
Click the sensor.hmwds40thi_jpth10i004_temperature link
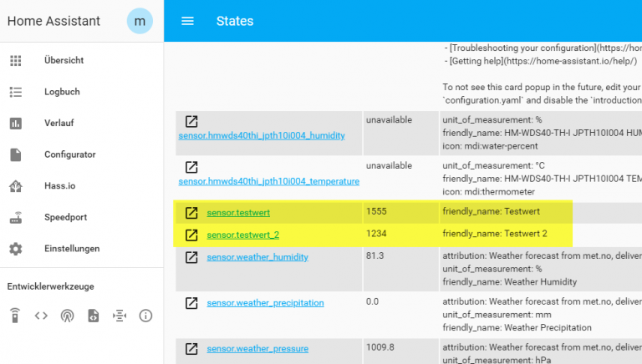268,181
